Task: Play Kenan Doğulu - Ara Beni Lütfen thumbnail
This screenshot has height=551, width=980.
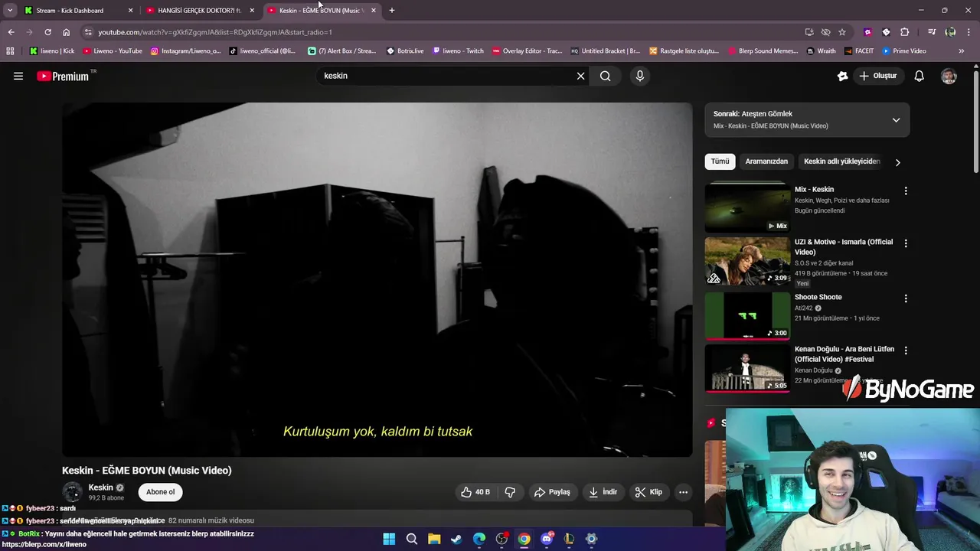Action: click(747, 368)
